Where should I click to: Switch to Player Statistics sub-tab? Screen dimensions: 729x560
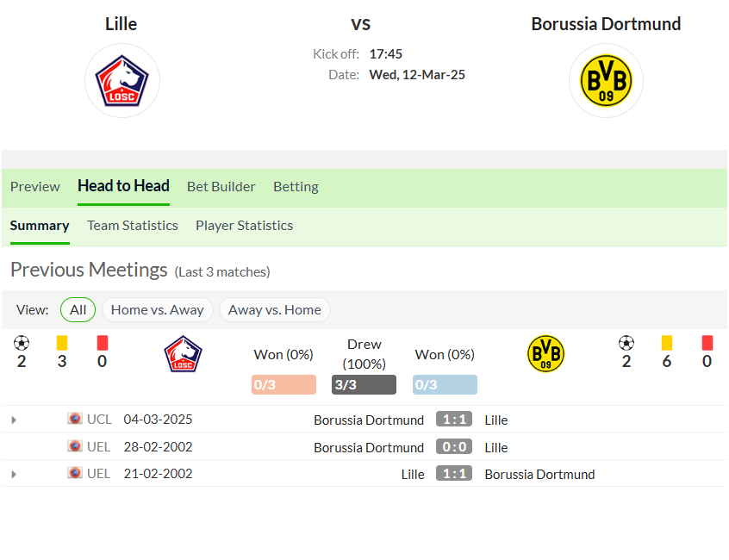pos(245,226)
